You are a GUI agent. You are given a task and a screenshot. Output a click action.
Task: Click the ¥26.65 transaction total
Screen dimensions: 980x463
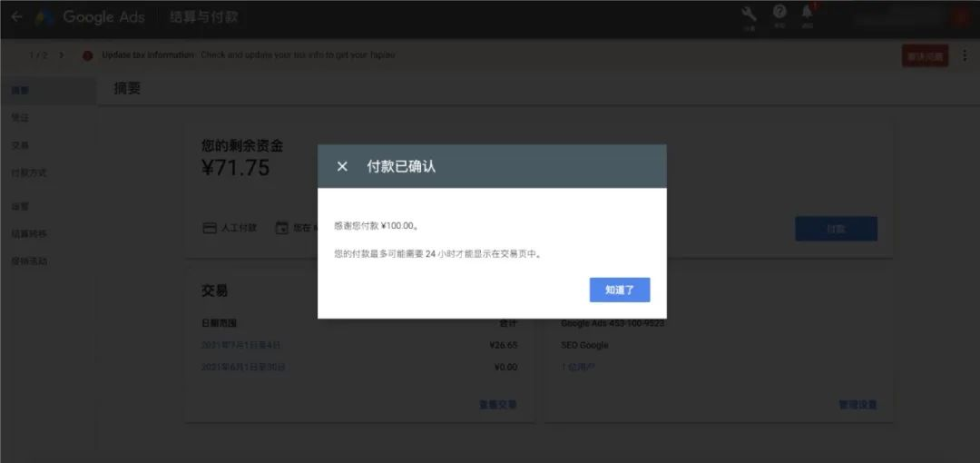pyautogui.click(x=504, y=345)
